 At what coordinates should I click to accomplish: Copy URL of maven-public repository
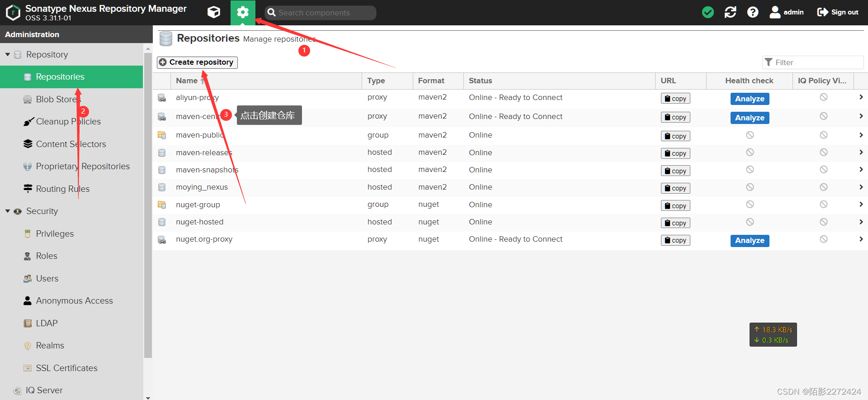675,136
